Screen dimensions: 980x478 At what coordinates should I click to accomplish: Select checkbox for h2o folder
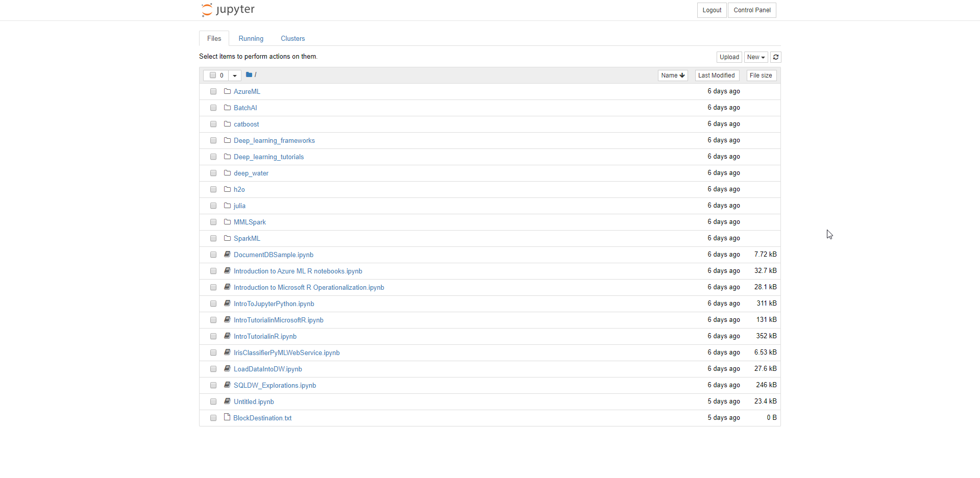(213, 190)
